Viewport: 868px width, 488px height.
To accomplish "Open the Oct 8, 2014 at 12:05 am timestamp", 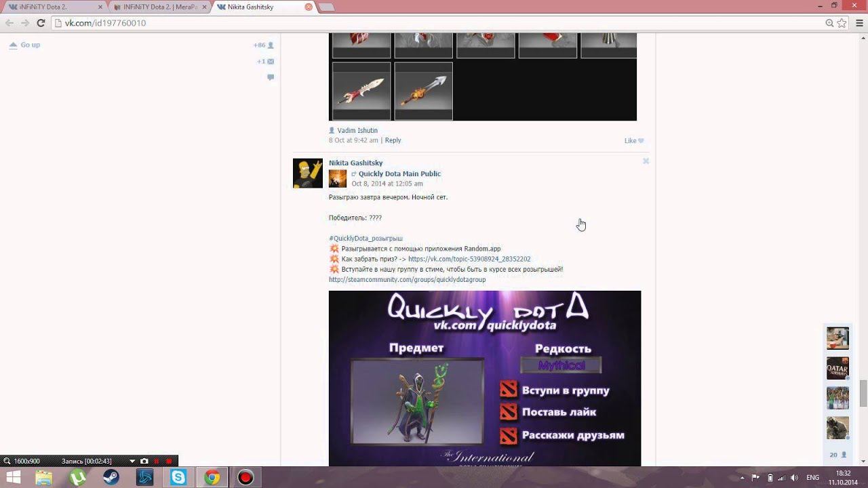I will pyautogui.click(x=387, y=184).
